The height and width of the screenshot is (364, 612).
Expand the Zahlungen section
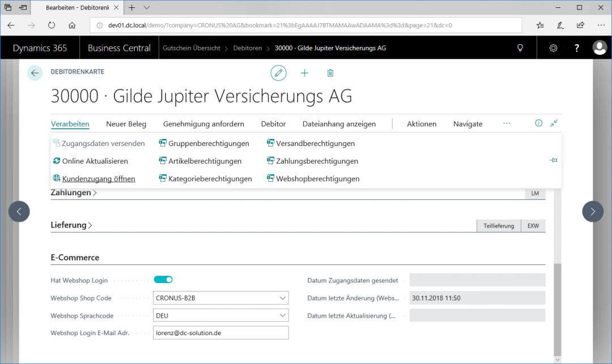coord(73,192)
